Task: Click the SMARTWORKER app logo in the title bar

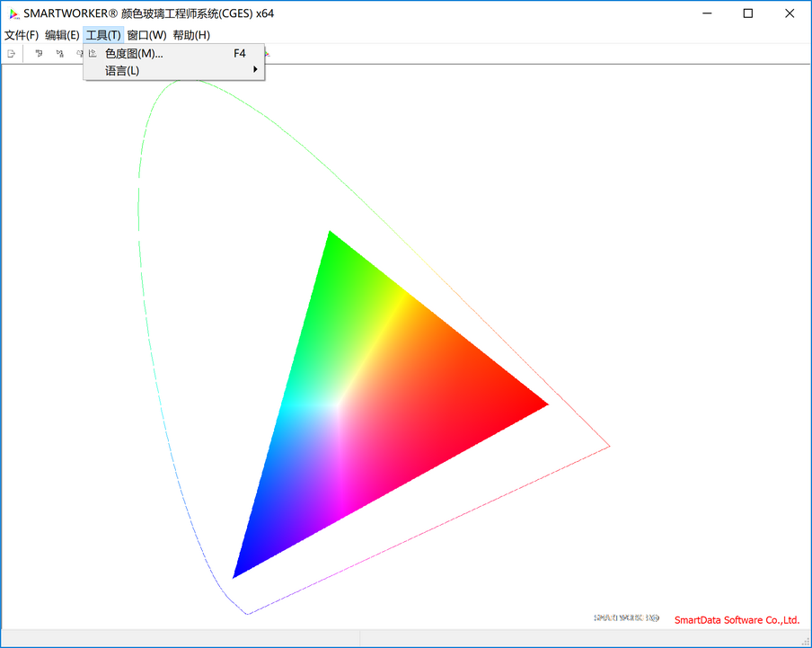Action: [13, 13]
